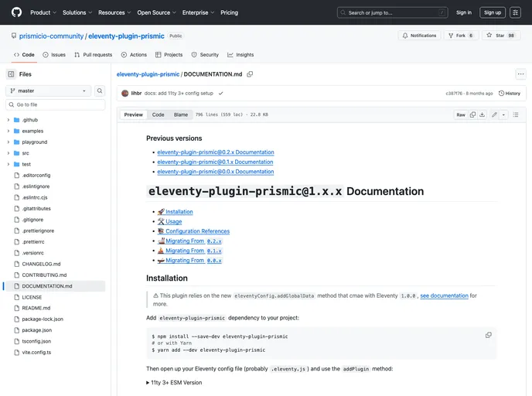
Task: Open the more file actions ellipsis
Action: click(521, 74)
